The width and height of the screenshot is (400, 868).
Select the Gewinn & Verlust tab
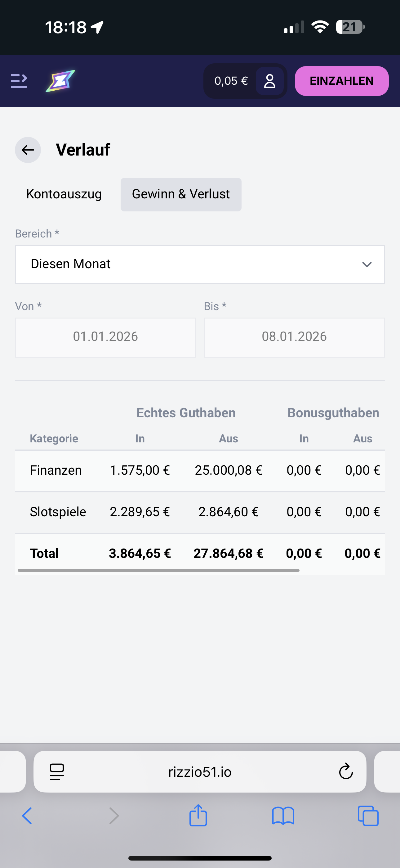[181, 194]
